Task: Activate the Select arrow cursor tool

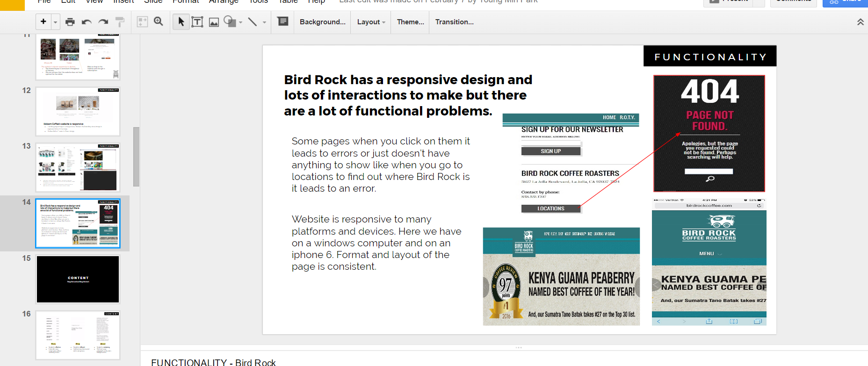Action: (181, 22)
